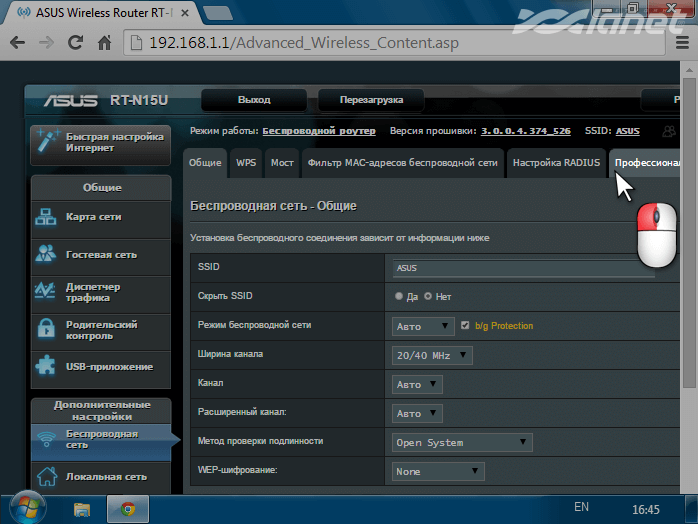Switch to the WPS tab
Screen dimensions: 698x524
coord(246,162)
